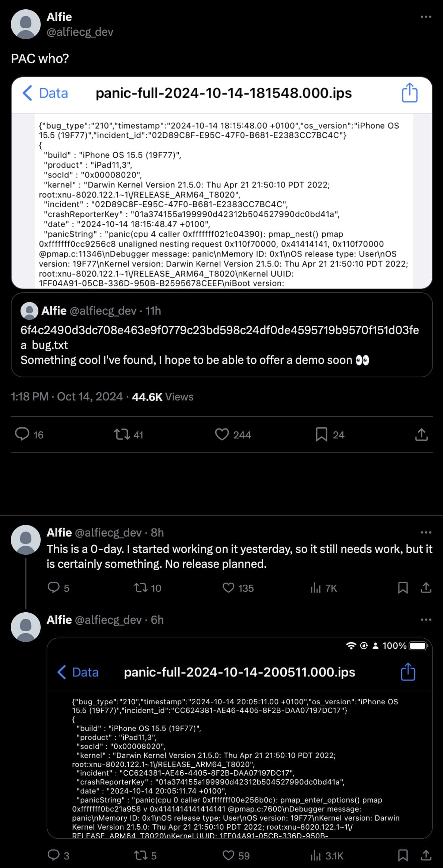Repost the 0-day reply with 10 reposts
Viewport: 443px width, 868px height.
(141, 588)
